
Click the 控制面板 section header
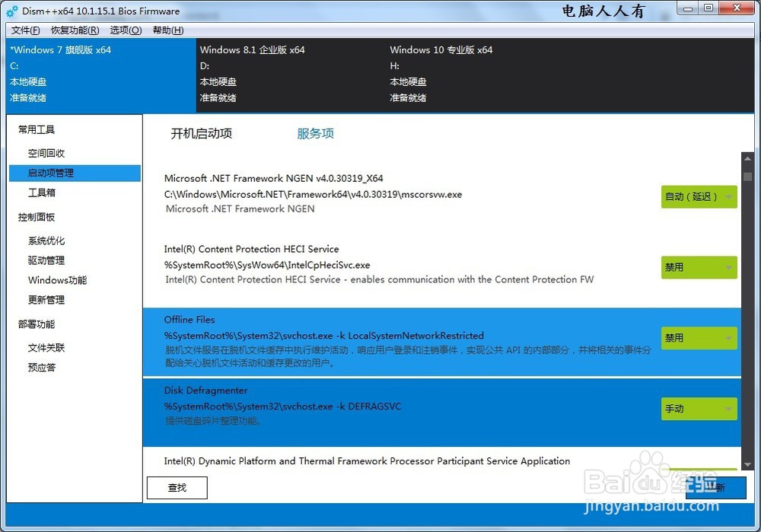(x=37, y=217)
